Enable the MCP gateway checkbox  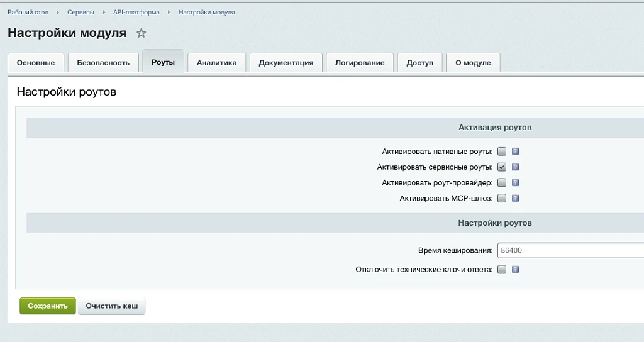click(x=502, y=198)
